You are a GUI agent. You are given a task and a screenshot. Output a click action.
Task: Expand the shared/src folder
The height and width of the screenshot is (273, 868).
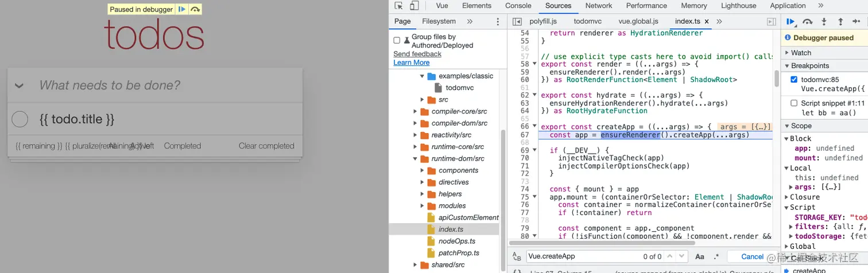coord(415,265)
